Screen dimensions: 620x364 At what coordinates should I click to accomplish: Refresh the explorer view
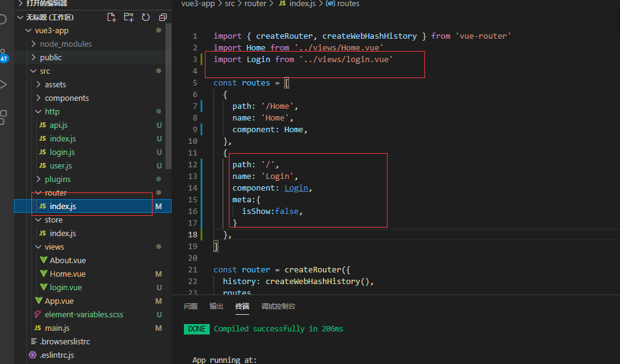(x=146, y=18)
